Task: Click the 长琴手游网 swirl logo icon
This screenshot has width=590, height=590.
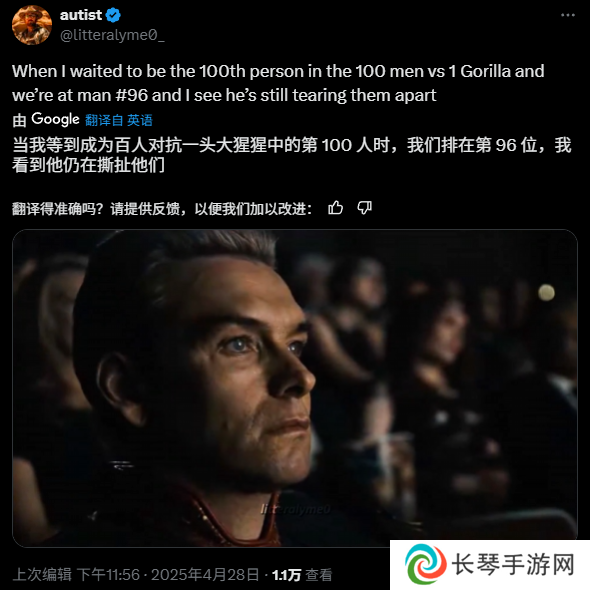Action: pos(426,564)
